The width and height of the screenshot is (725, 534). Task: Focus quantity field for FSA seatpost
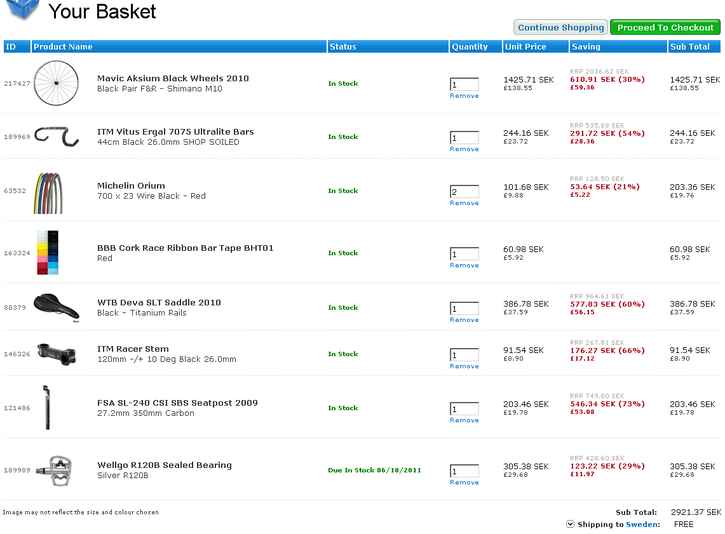[464, 409]
